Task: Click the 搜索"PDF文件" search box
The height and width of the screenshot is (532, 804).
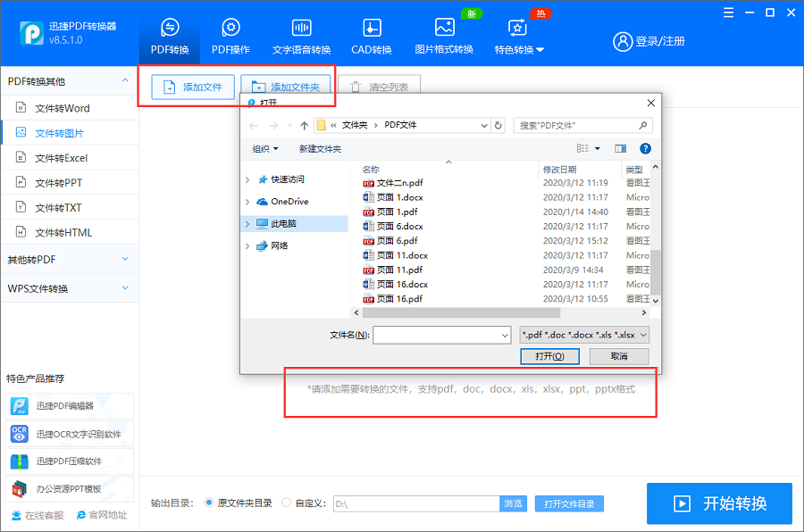Action: [583, 126]
